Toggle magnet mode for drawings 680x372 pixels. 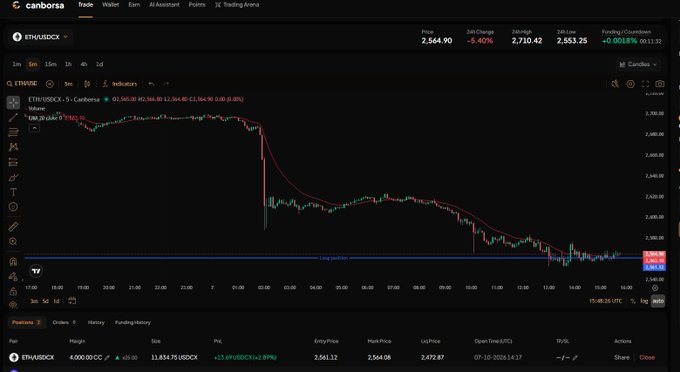click(13, 261)
